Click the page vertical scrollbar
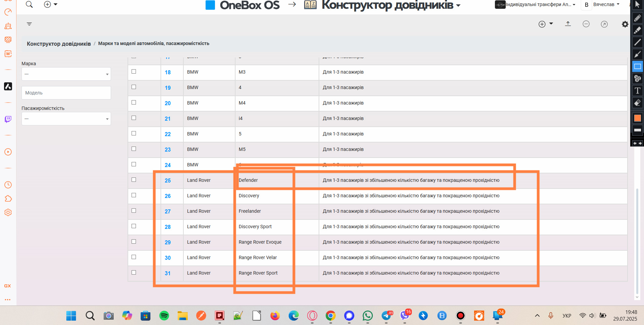This screenshot has width=644, height=325. click(x=637, y=242)
